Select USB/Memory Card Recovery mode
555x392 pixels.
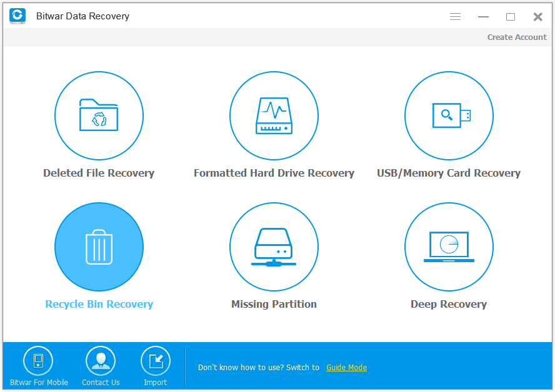(448, 115)
